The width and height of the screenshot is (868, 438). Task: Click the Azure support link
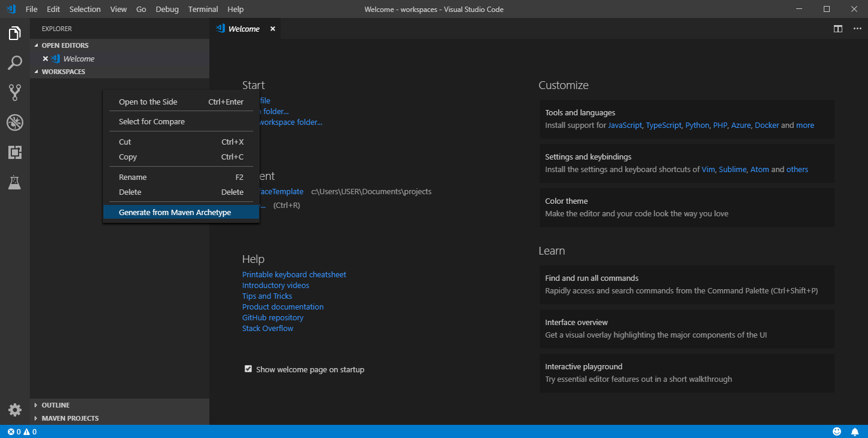(x=741, y=125)
